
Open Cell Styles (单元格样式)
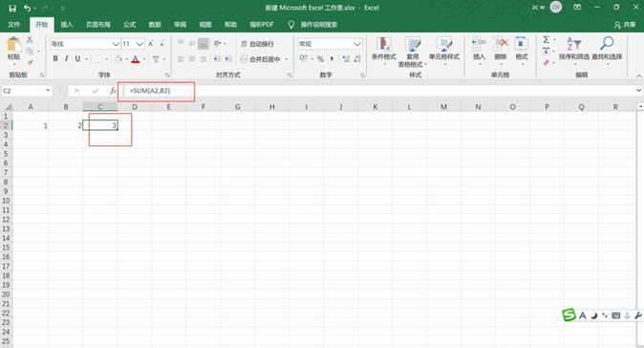(444, 50)
